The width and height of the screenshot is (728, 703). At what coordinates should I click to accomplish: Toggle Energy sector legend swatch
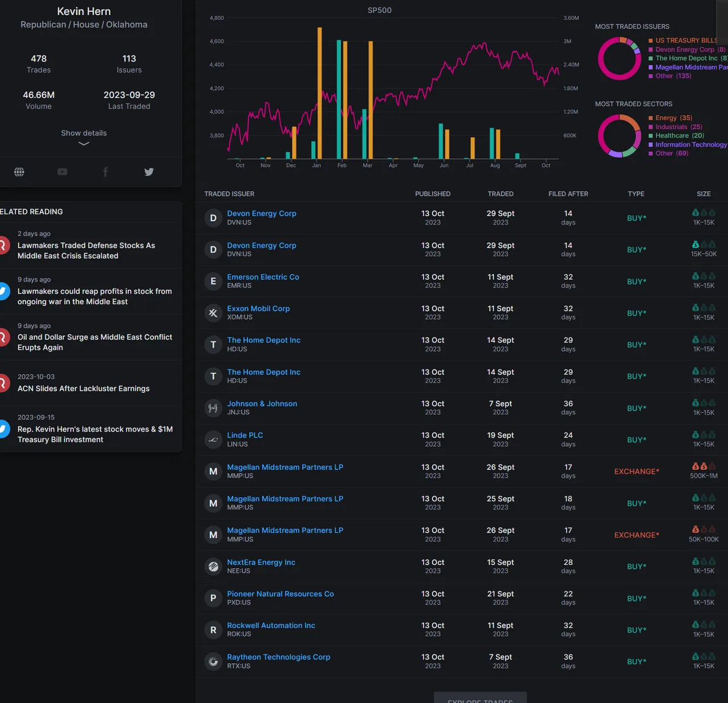point(651,118)
